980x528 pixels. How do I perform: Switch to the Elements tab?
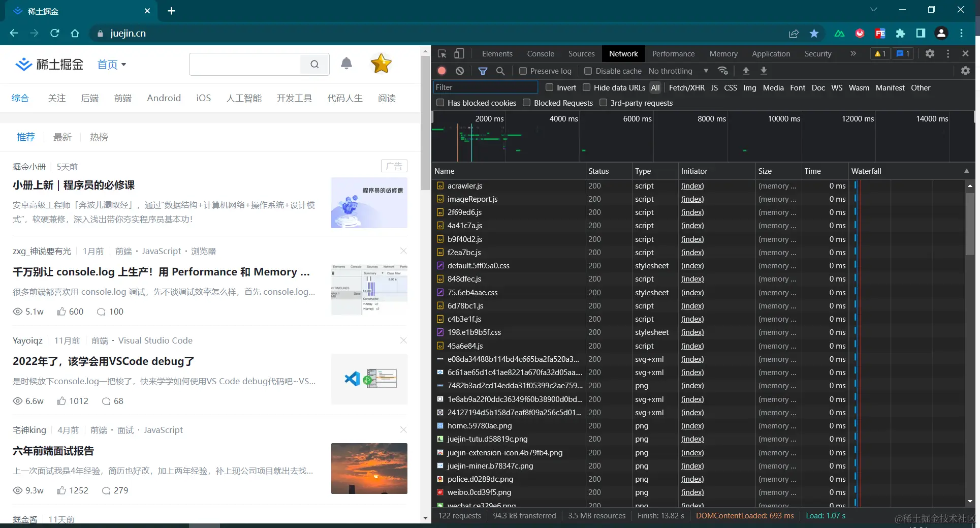[x=497, y=53]
